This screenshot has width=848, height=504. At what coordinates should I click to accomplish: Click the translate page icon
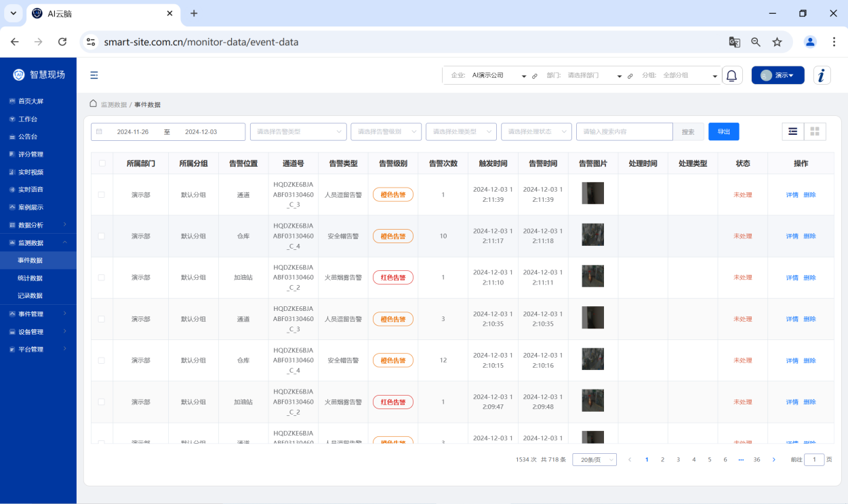tap(734, 42)
